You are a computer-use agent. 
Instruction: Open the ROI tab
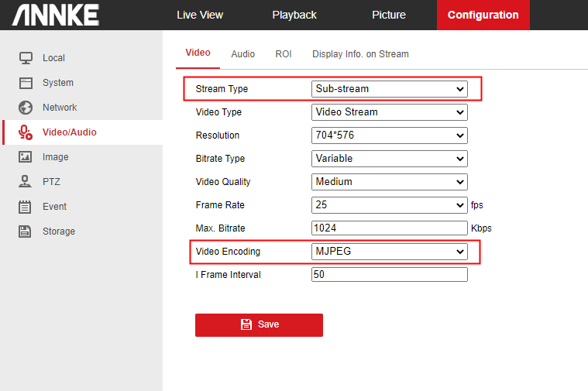284,54
